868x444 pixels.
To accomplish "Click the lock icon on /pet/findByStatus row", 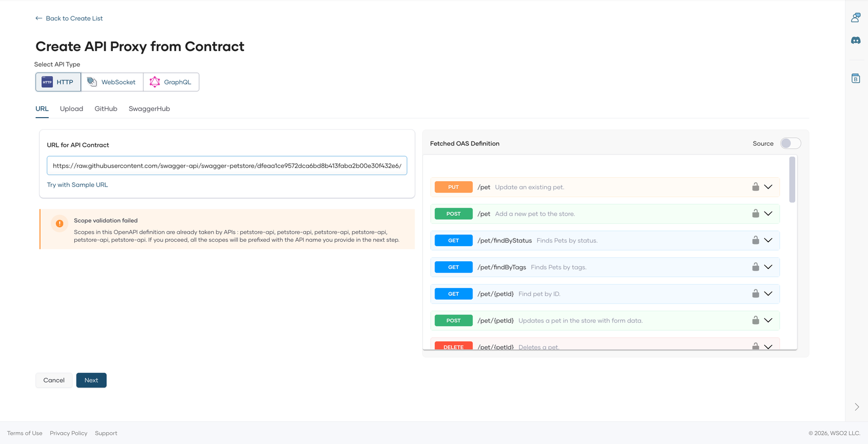I will coord(755,240).
